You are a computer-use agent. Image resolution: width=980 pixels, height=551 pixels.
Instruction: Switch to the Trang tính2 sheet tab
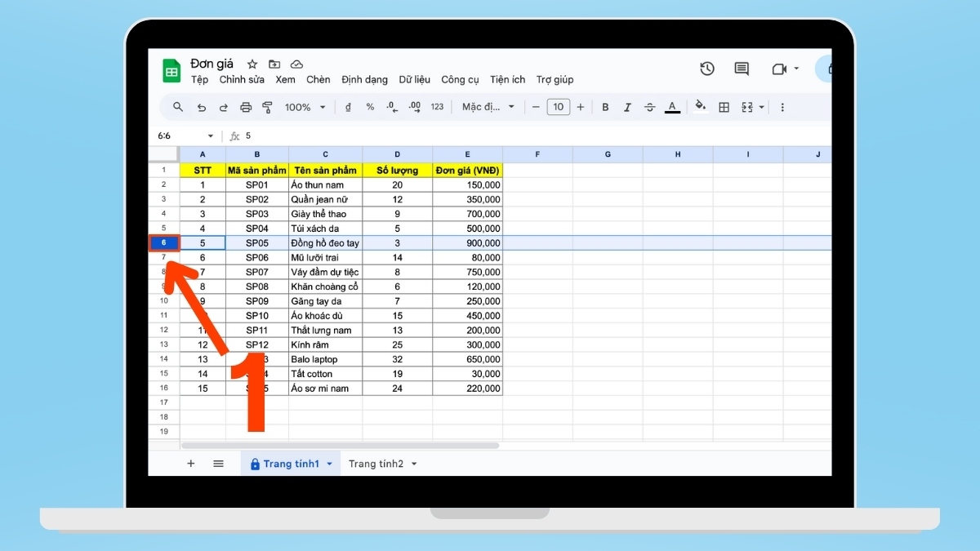pos(376,464)
